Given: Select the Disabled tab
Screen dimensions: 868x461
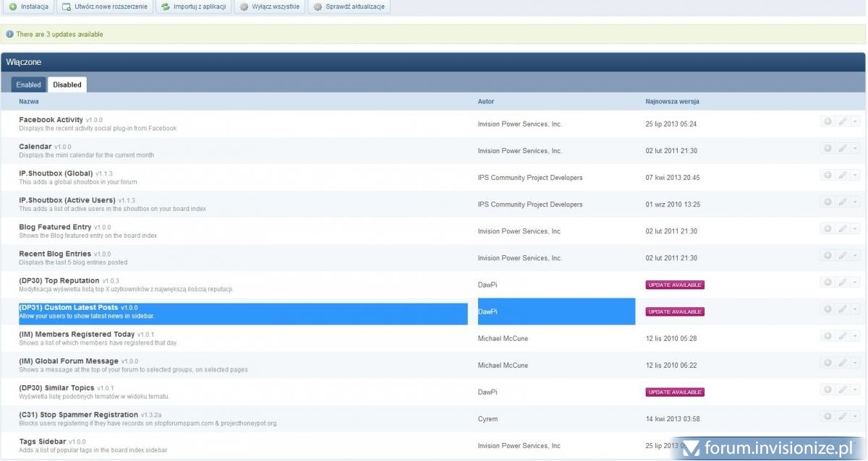Looking at the screenshot, I should coord(67,85).
